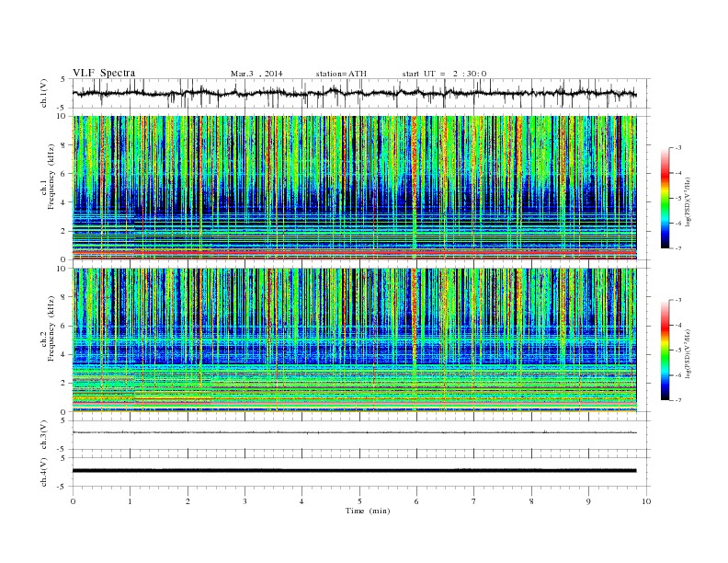Click time axis tick label "5"
The width and height of the screenshot is (728, 563).
(x=359, y=501)
